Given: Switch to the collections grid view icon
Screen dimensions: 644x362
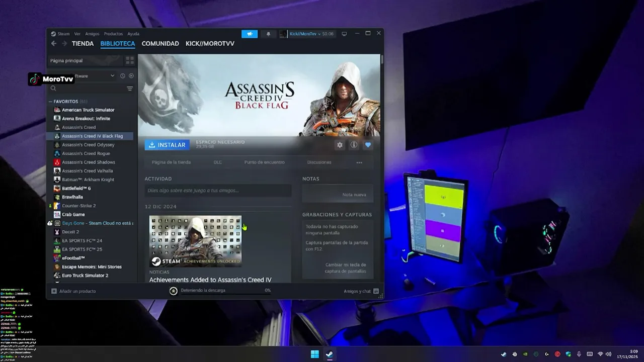Looking at the screenshot, I should (x=130, y=60).
